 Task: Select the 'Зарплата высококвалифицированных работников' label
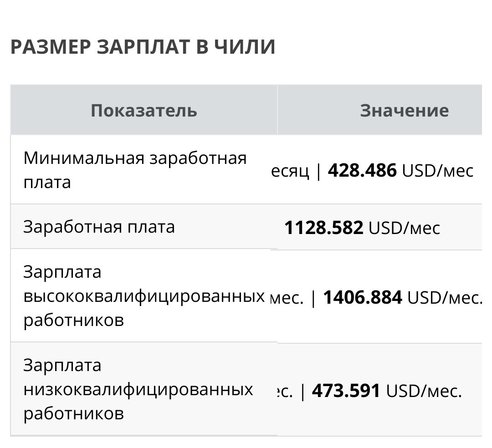144,295
